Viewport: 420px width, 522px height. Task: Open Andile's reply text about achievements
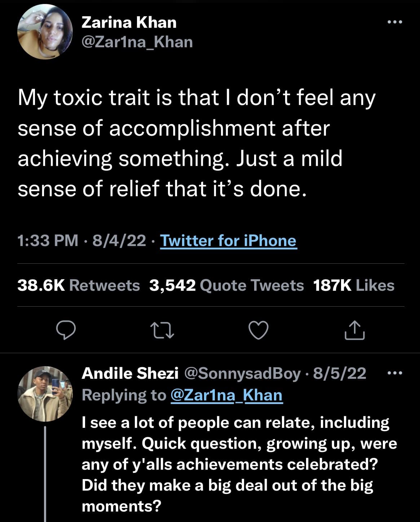pos(238,464)
